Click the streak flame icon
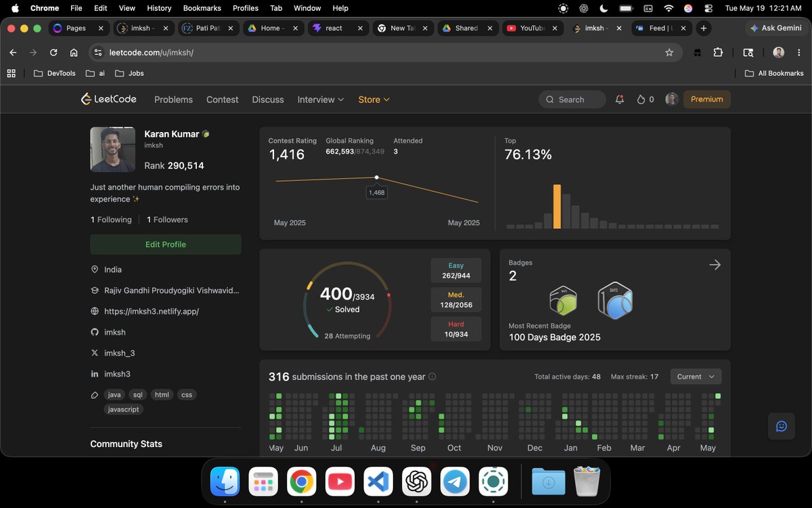This screenshot has width=812, height=508. coord(641,100)
